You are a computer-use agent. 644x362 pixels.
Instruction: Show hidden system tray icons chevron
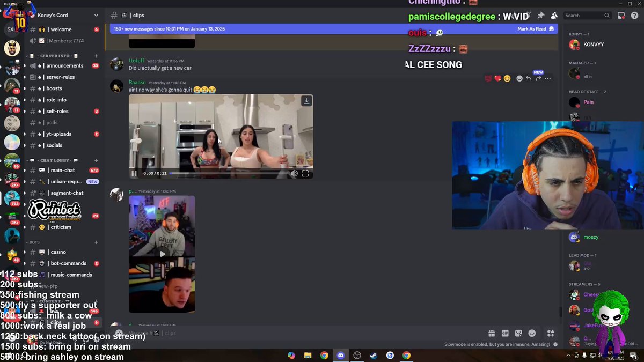pos(568,355)
